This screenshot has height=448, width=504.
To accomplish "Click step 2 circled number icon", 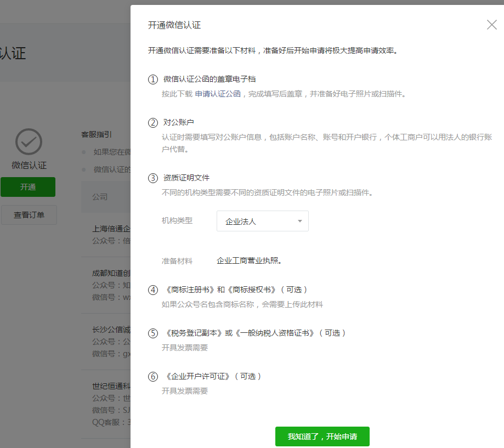I will (152, 123).
